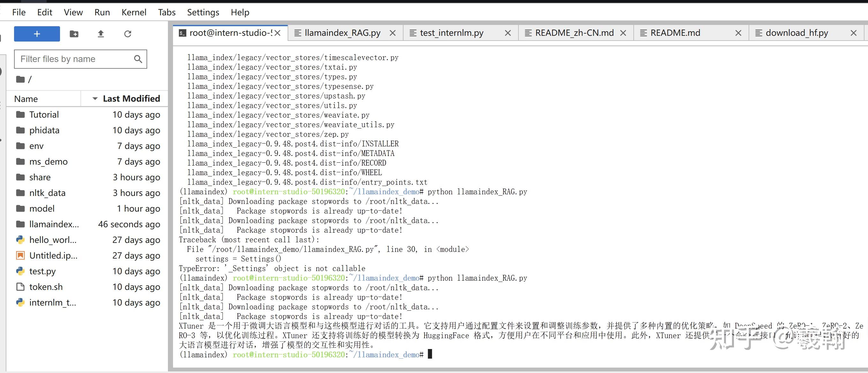The image size is (868, 373).
Task: Click the terminal cursor at the prompt
Action: [430, 354]
